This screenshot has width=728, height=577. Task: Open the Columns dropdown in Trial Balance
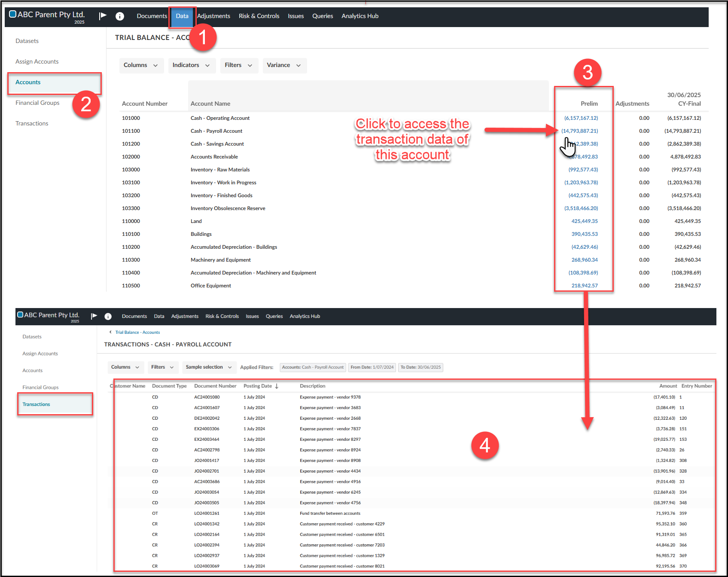pos(141,65)
